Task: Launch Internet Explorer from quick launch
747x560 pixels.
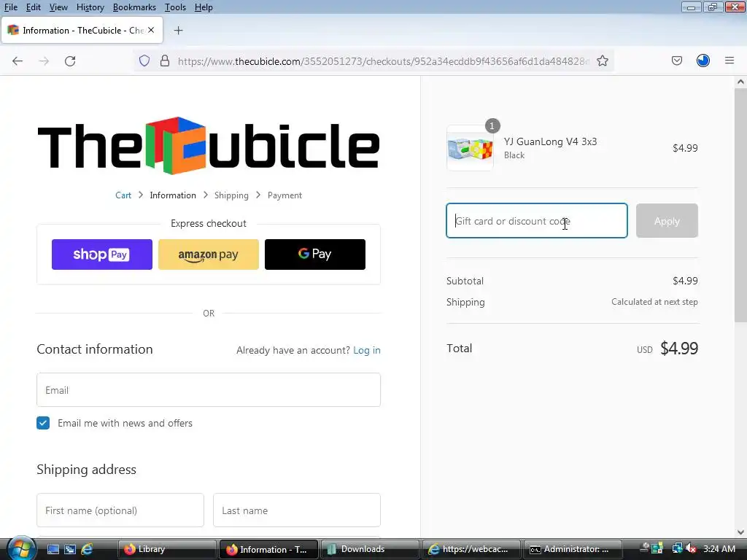Action: [87, 549]
